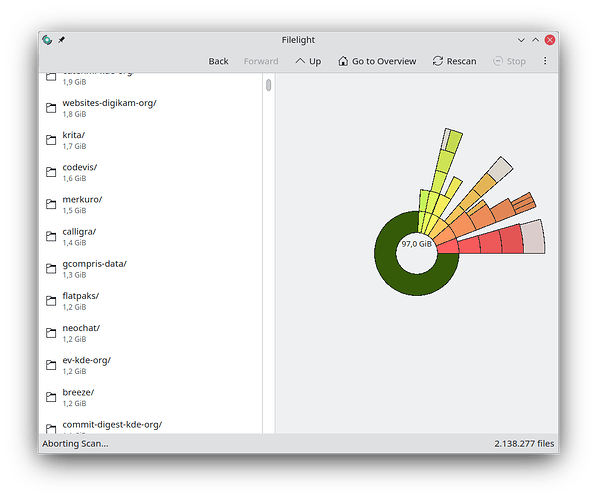Select the codevis/ folder icon
This screenshot has height=499, width=597.
coord(51,172)
